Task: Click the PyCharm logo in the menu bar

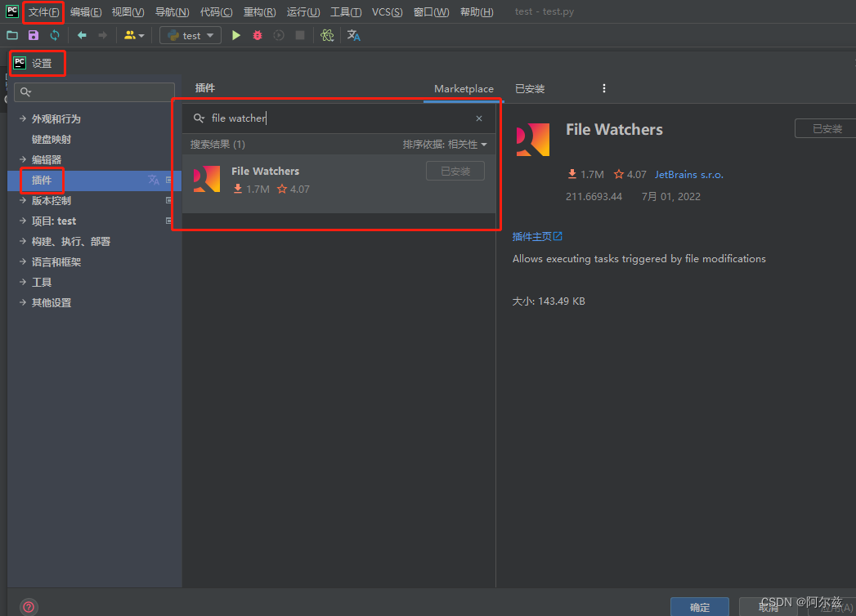Action: coord(12,11)
